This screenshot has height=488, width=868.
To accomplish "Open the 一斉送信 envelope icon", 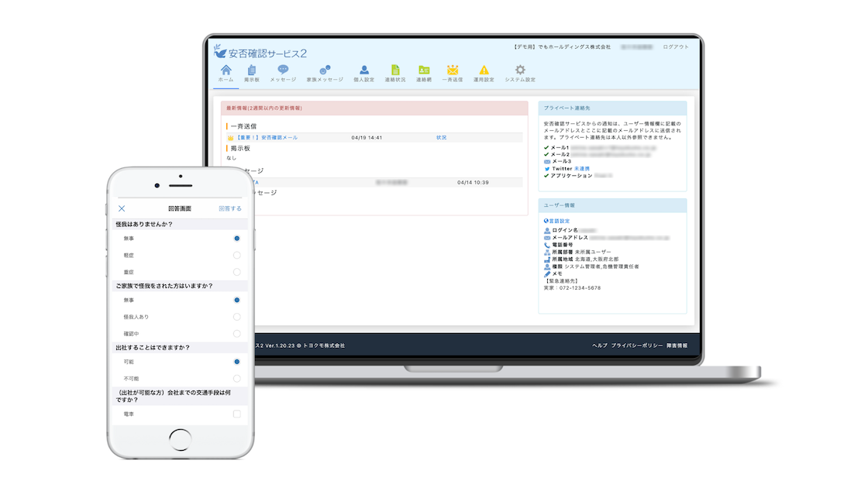I will pos(453,70).
